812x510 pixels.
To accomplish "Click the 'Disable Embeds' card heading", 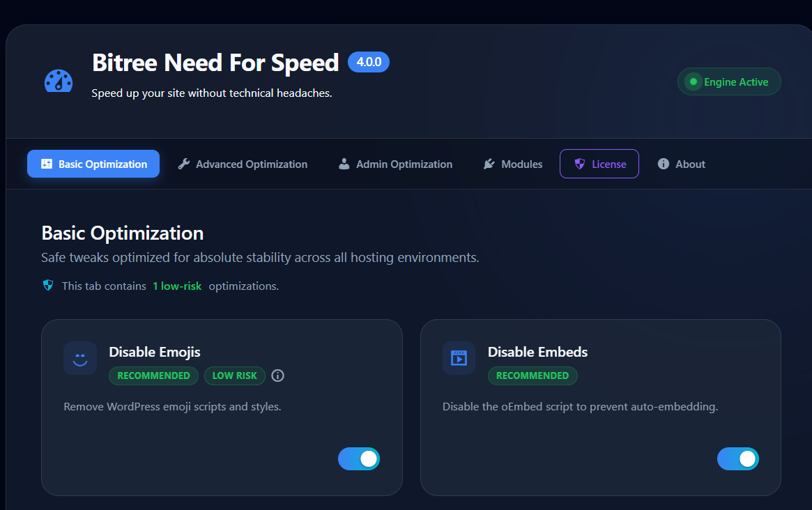I will click(537, 352).
